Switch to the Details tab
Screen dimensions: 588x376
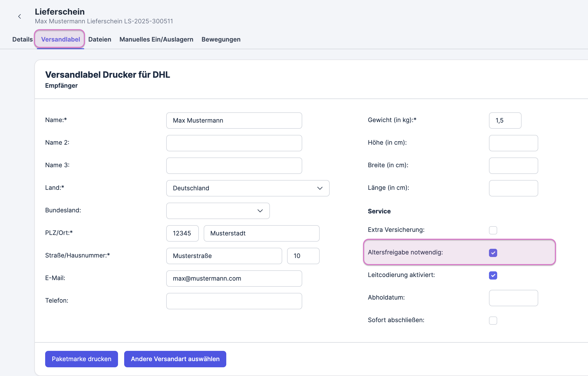[23, 39]
